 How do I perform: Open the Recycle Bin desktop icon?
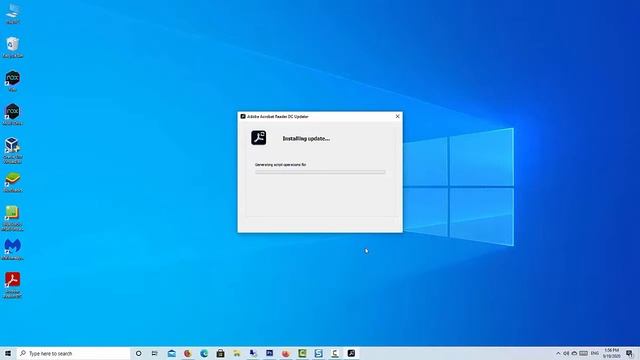[x=13, y=47]
